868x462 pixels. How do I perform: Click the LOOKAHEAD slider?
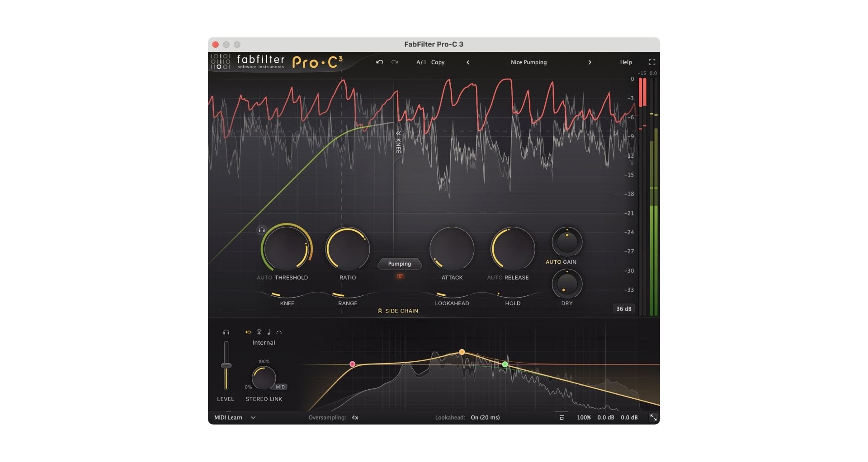point(452,295)
